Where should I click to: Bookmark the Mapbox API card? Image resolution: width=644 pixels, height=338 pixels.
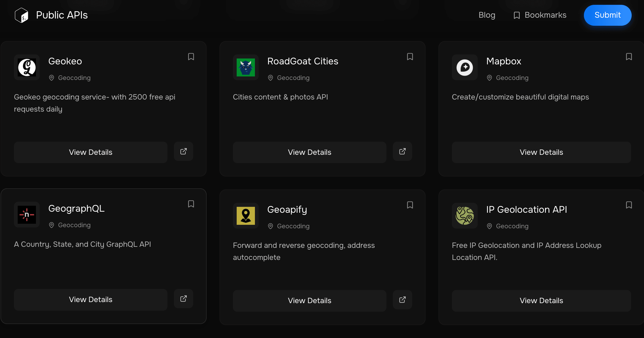click(x=629, y=57)
